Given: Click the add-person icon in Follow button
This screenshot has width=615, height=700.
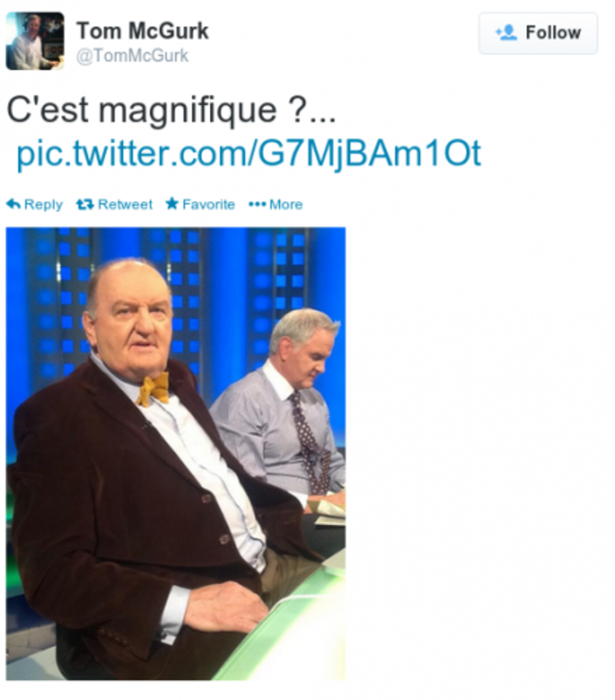Looking at the screenshot, I should point(506,32).
